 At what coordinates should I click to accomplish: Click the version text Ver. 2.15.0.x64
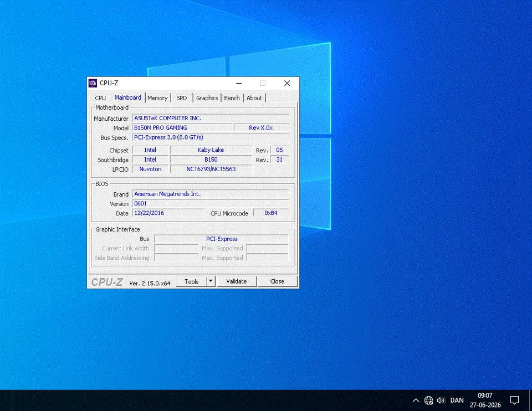point(150,283)
